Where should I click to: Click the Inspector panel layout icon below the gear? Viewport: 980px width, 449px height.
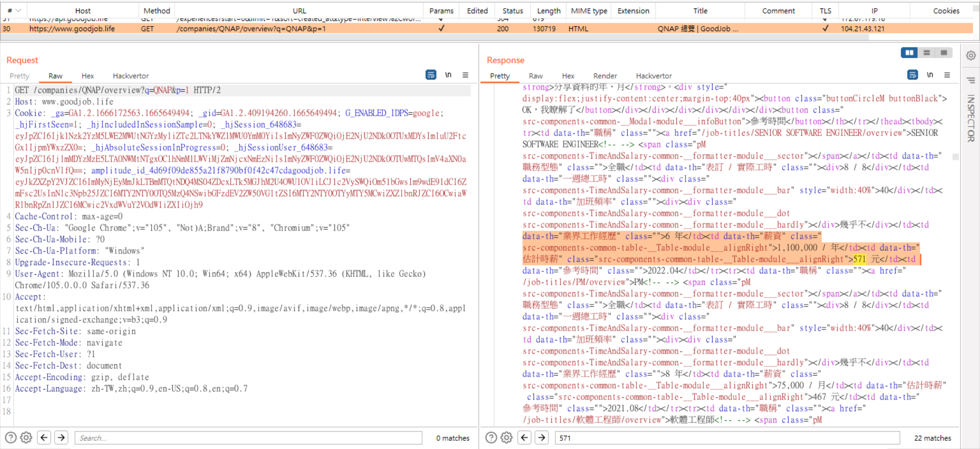(x=971, y=80)
